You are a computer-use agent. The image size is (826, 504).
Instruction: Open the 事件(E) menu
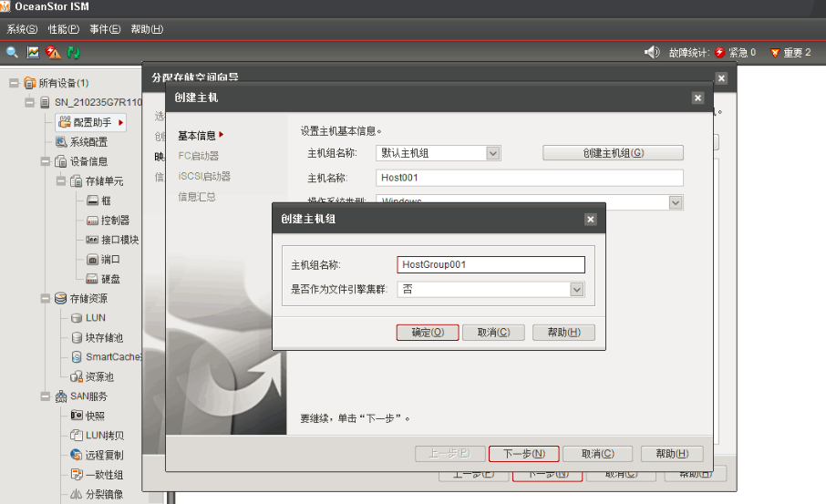[105, 29]
